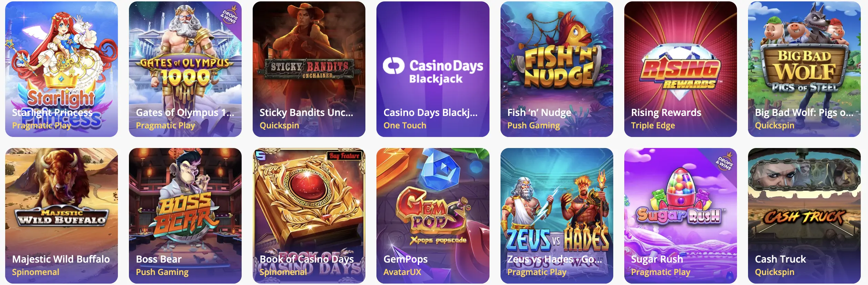
Task: Play Fish 'n' Nudge game
Action: tap(557, 69)
